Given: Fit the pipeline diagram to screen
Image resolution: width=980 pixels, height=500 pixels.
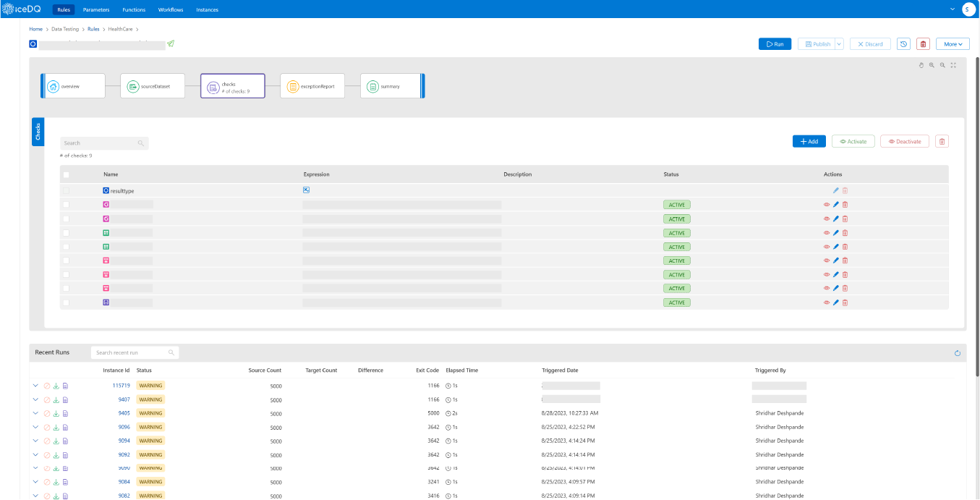Looking at the screenshot, I should (953, 65).
